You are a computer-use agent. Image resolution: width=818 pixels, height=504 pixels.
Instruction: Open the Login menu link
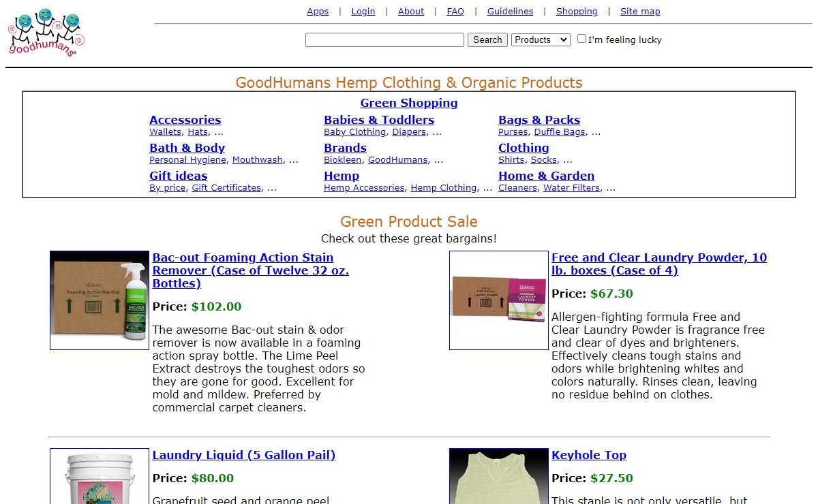(363, 12)
